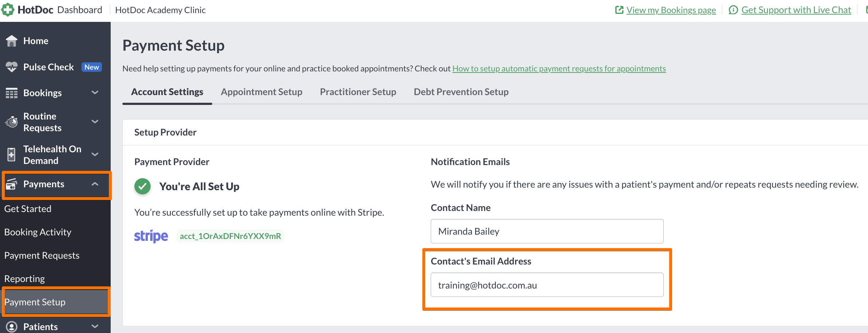Click the Stripe logo

151,236
